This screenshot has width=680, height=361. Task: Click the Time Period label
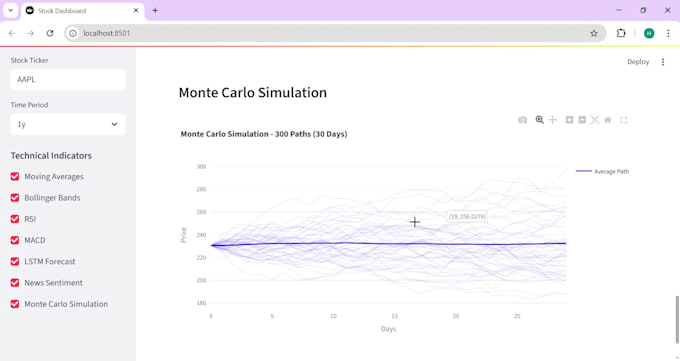tap(29, 105)
